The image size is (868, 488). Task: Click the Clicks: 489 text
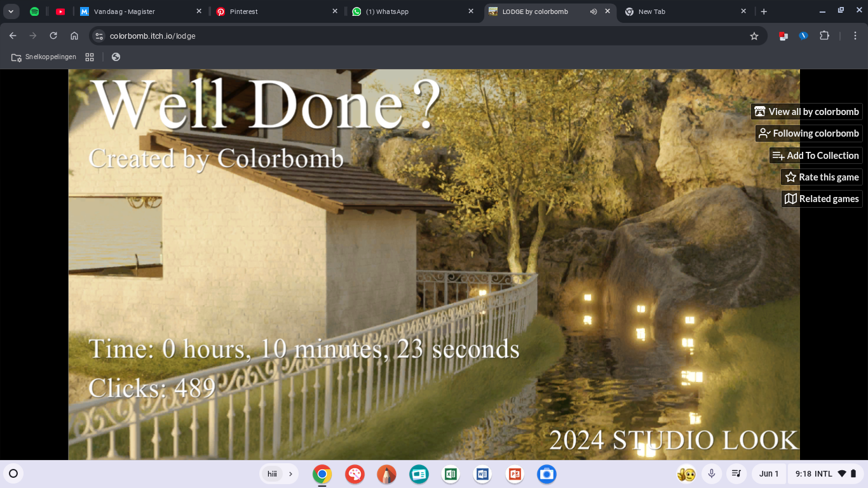tap(152, 388)
